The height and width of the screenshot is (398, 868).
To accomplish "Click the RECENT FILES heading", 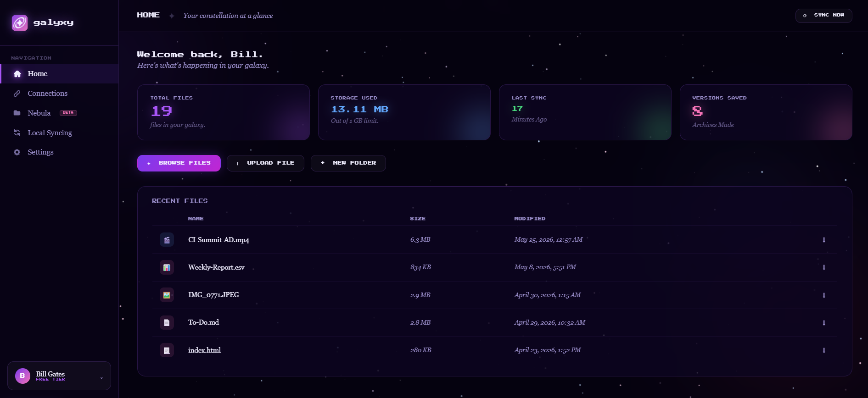I will click(179, 201).
